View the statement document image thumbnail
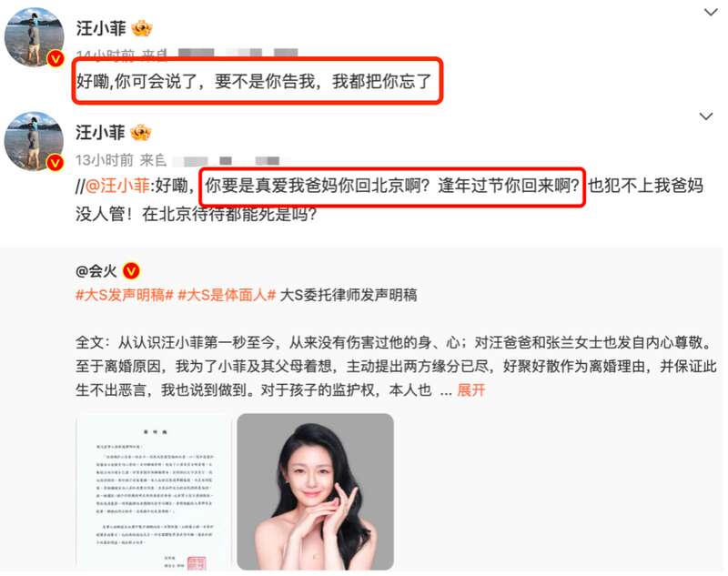 (154, 491)
